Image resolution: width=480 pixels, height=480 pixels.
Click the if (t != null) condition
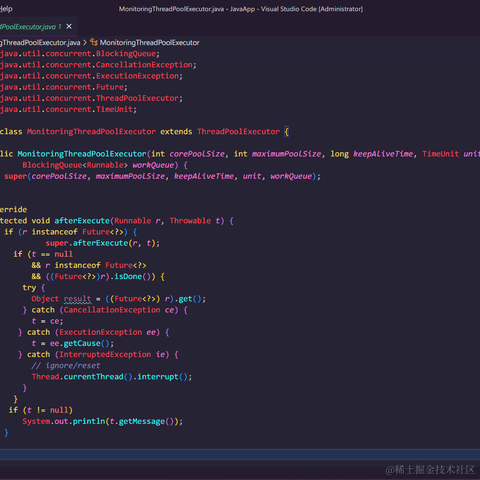[x=41, y=410]
